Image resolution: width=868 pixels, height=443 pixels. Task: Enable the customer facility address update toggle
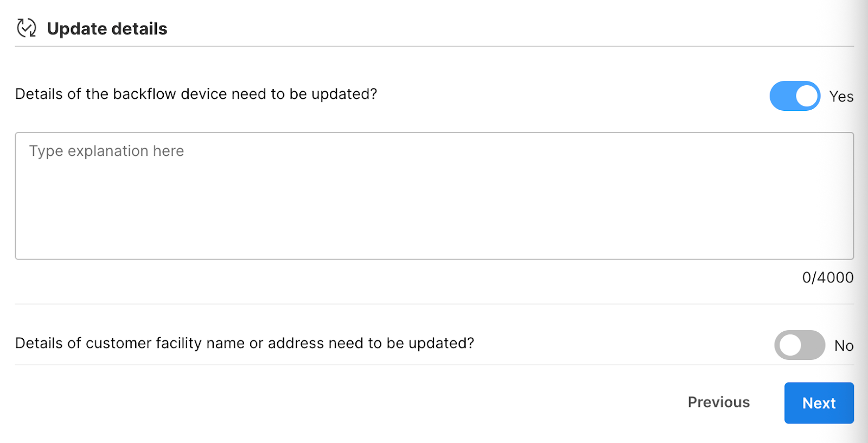pyautogui.click(x=800, y=345)
